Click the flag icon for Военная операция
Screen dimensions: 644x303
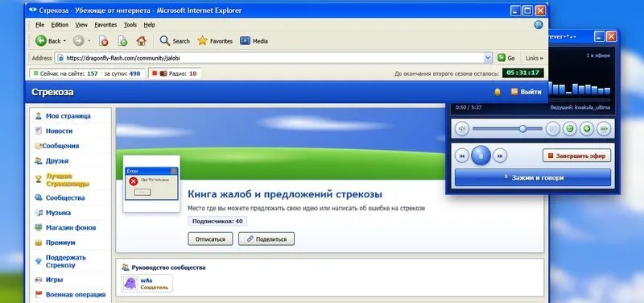click(39, 294)
